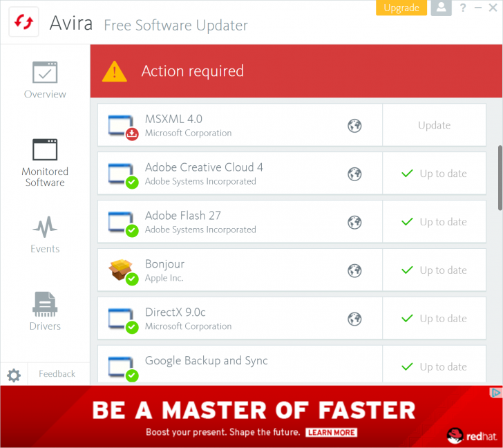Click the globe icon for Bonjour
Image resolution: width=503 pixels, height=448 pixels.
tap(354, 270)
